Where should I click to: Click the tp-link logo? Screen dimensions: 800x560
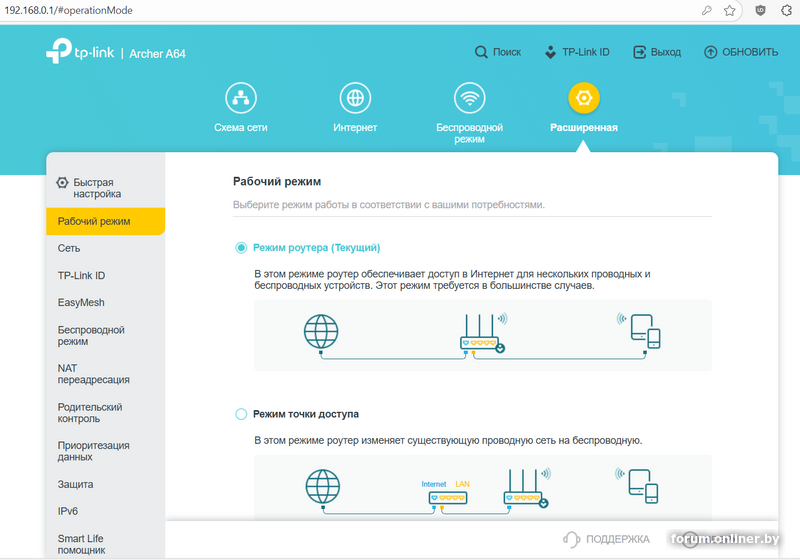[80, 51]
